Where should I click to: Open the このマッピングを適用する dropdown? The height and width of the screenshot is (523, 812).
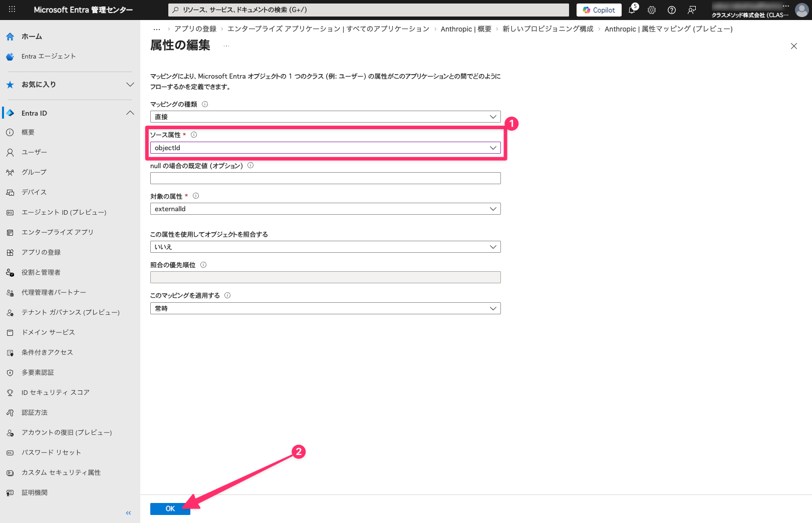pyautogui.click(x=325, y=308)
